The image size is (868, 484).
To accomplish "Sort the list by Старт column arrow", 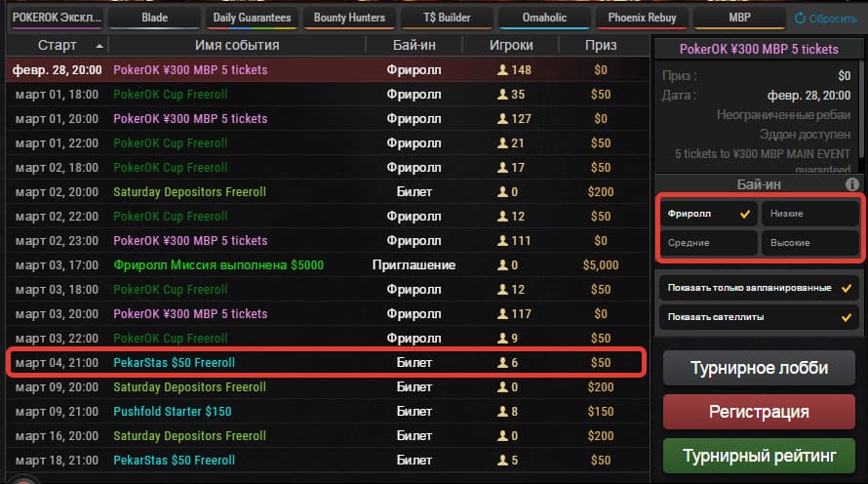I will click(100, 46).
